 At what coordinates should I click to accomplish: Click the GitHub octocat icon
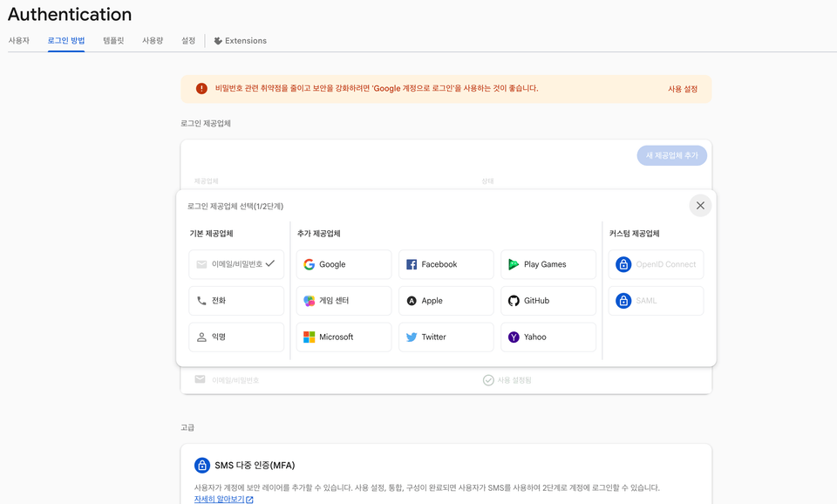tap(514, 301)
